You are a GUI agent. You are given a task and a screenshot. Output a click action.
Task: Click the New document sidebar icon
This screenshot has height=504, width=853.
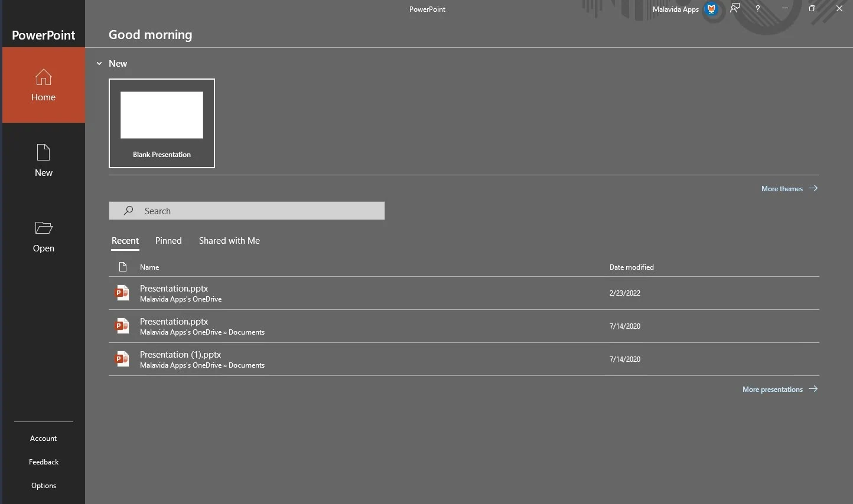tap(44, 152)
